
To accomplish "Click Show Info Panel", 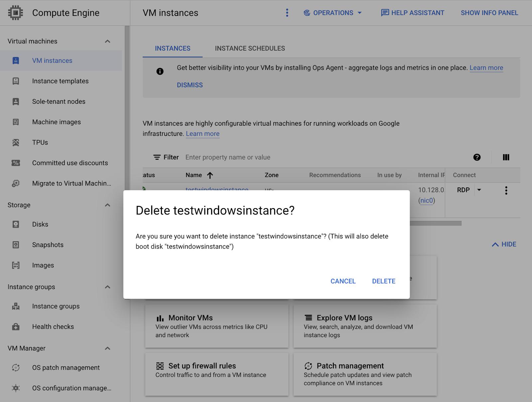I will [489, 13].
